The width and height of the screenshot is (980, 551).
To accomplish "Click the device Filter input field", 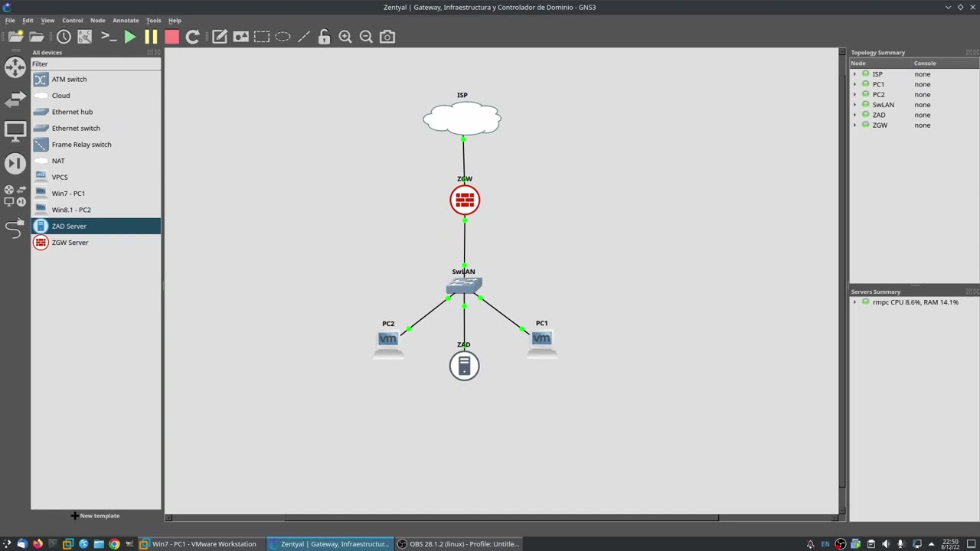I will [x=96, y=64].
